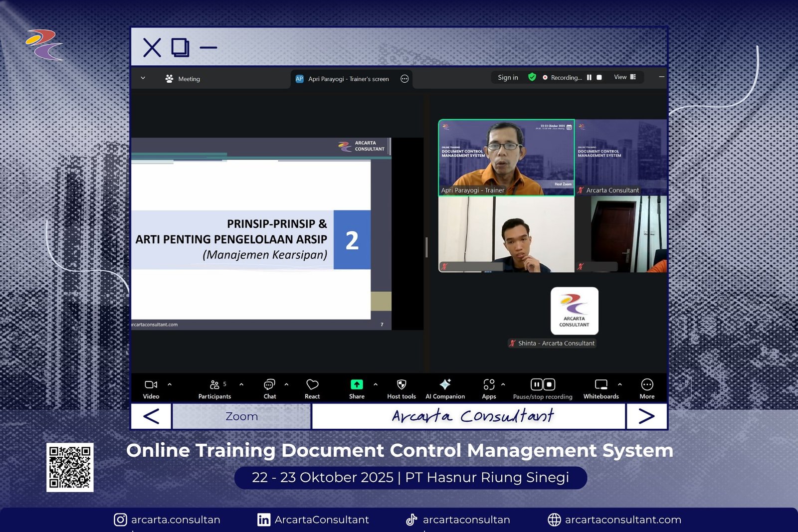The width and height of the screenshot is (798, 532).
Task: Launch AI Companion sparkle icon
Action: (x=445, y=384)
